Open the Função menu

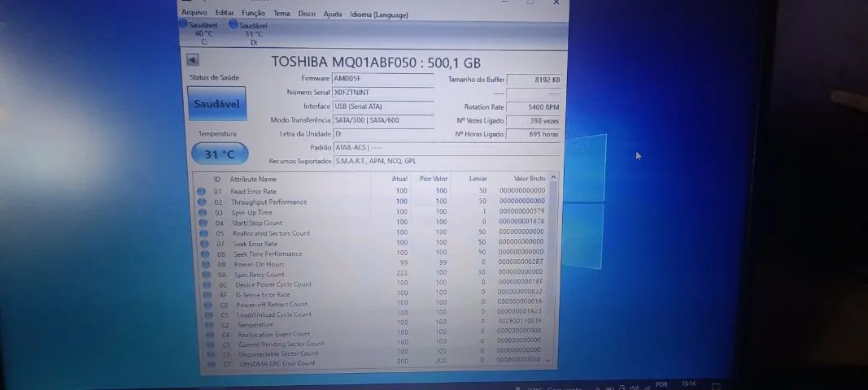(253, 13)
